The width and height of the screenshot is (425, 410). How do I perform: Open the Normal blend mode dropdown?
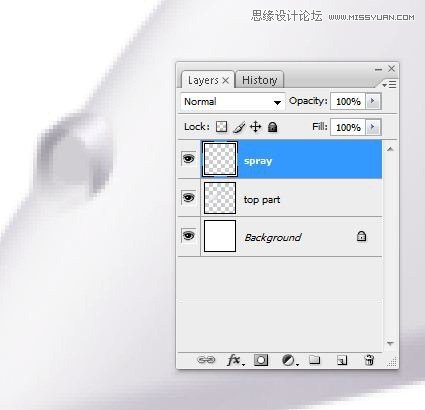pos(233,102)
